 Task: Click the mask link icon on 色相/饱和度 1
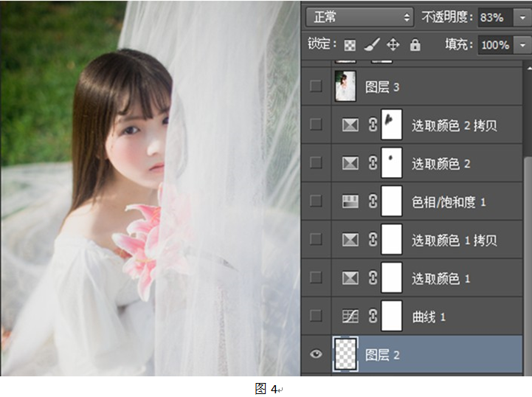click(x=373, y=201)
